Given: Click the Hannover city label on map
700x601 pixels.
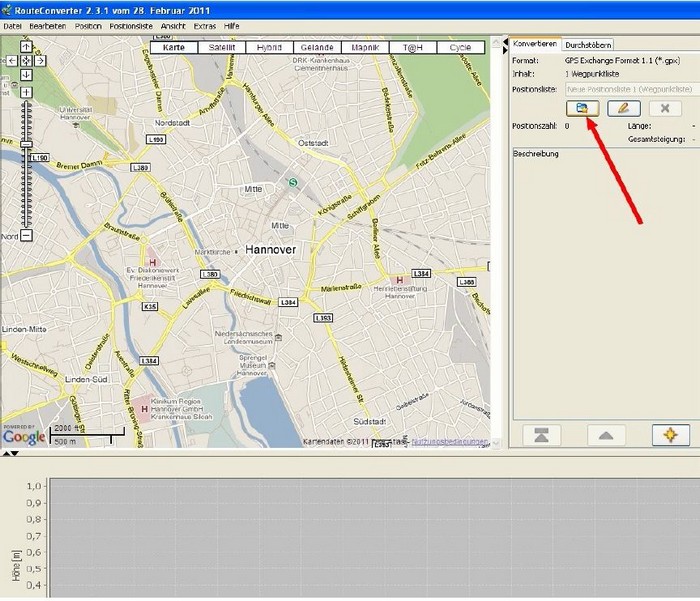Looking at the screenshot, I should [271, 250].
